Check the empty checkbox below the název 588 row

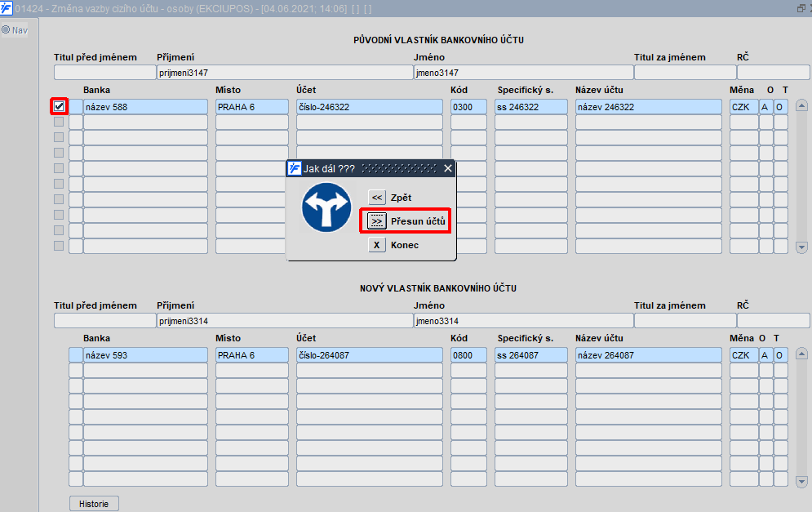59,122
